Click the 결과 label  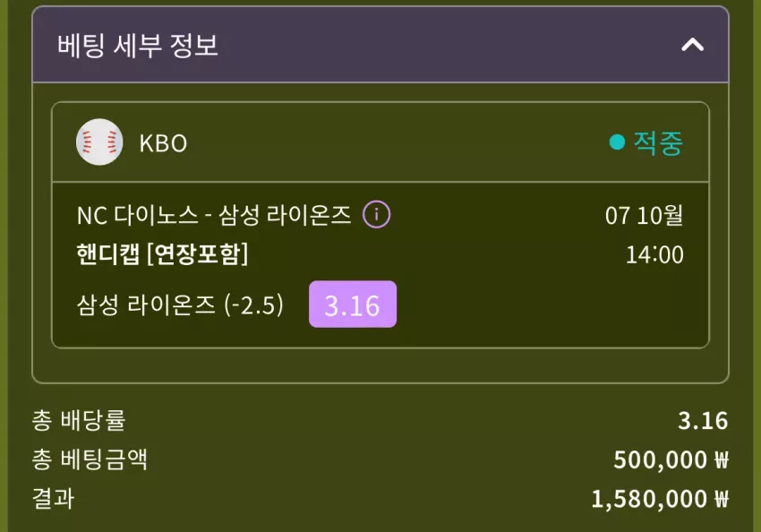(54, 499)
